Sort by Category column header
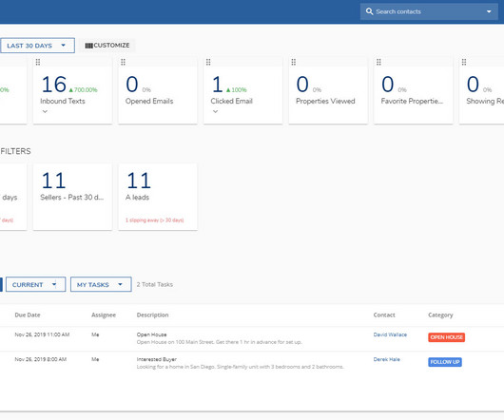Viewport: 504px width, 420px height. pos(440,315)
